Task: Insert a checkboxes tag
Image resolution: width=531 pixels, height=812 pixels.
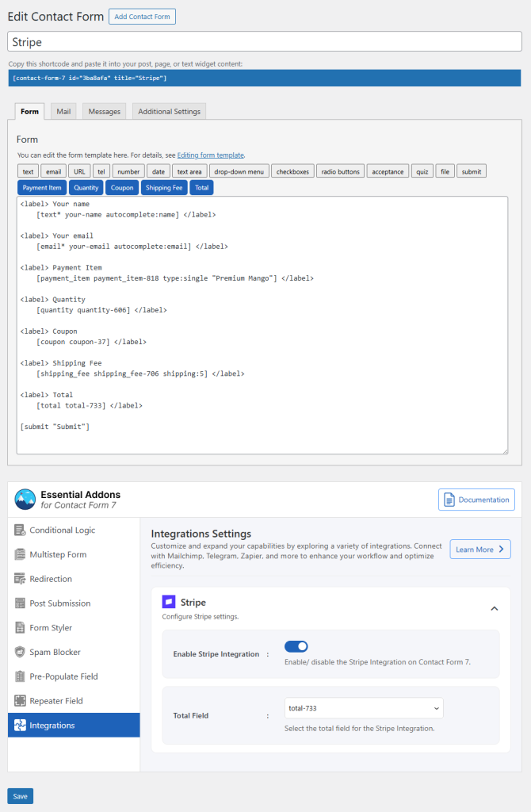Action: [292, 171]
